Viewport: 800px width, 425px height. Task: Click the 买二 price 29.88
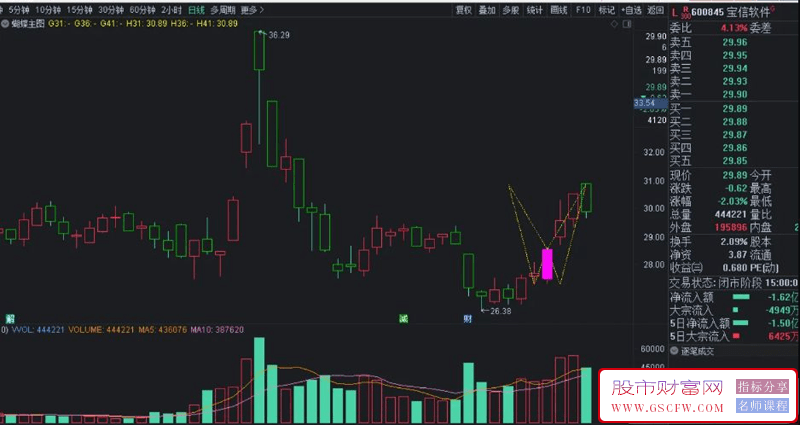[735, 121]
